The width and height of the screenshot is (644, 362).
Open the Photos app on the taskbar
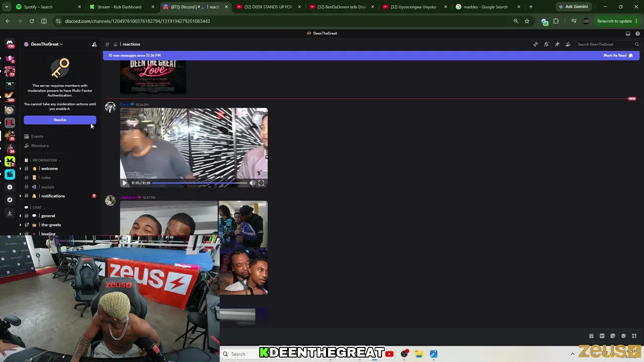click(x=434, y=354)
